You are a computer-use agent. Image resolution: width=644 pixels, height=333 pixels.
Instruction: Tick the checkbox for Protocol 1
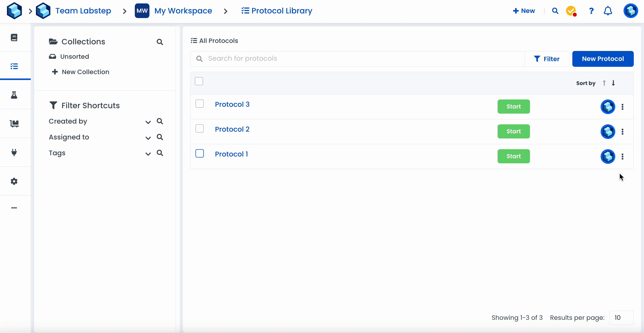coord(199,154)
